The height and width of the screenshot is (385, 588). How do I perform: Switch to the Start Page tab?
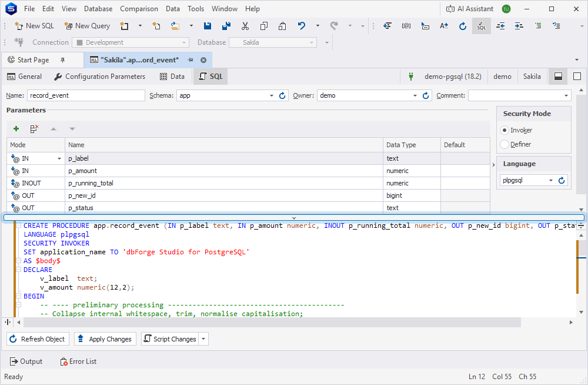point(34,59)
